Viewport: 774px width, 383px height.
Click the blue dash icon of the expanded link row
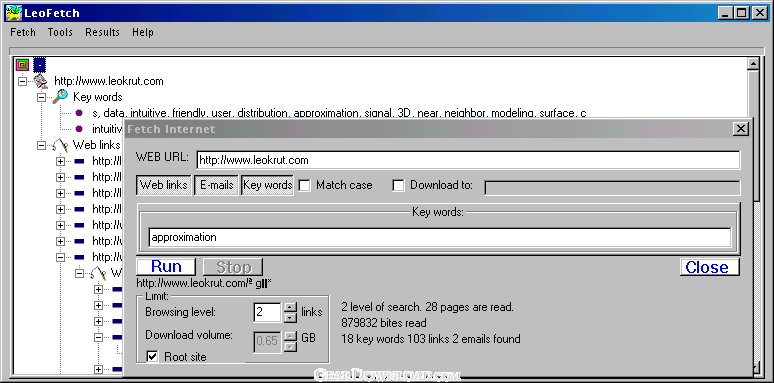[x=79, y=257]
